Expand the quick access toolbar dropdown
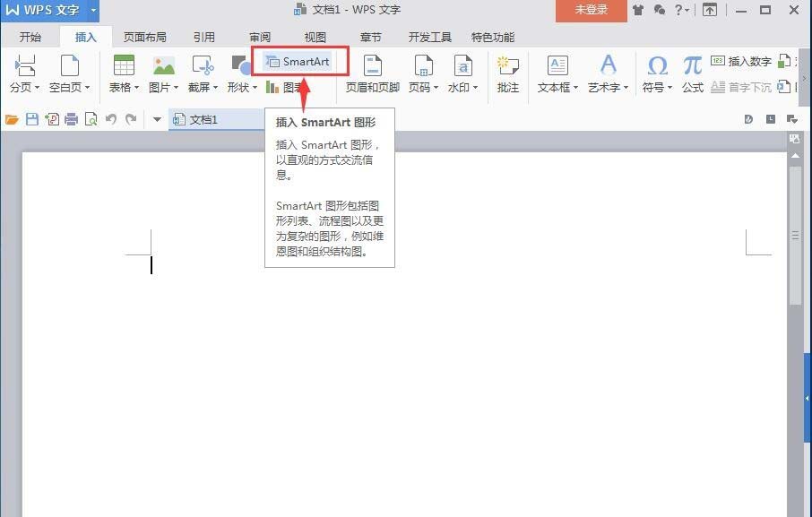This screenshot has width=812, height=517. 157,119
